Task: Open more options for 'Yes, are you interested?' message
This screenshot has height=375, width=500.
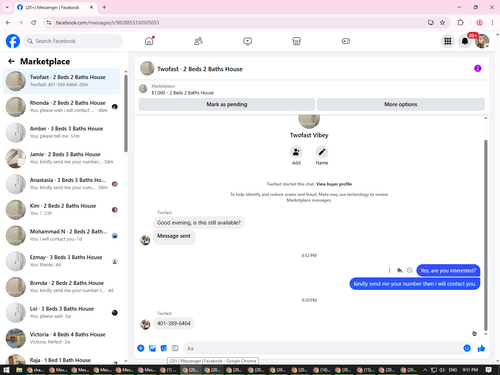Action: 389,270
